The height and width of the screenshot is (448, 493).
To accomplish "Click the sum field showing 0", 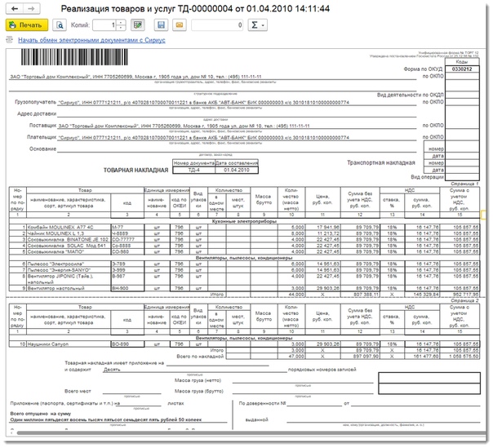I will [218, 25].
